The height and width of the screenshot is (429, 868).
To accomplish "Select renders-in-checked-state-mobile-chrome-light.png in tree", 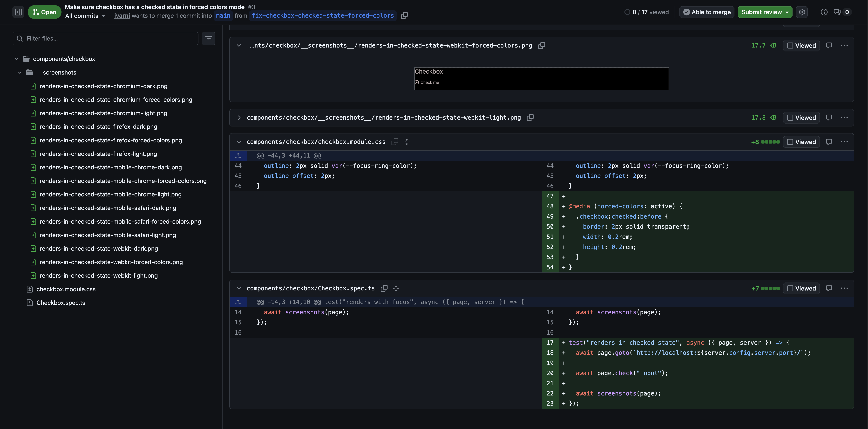I will click(110, 194).
